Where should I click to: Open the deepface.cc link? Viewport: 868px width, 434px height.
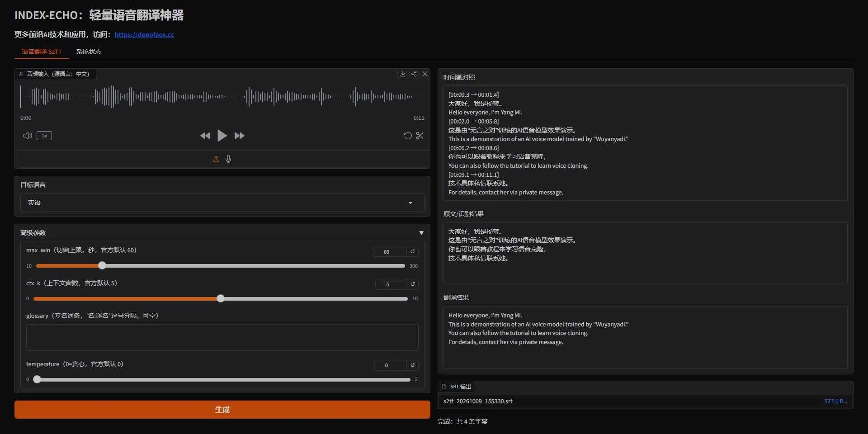[144, 35]
